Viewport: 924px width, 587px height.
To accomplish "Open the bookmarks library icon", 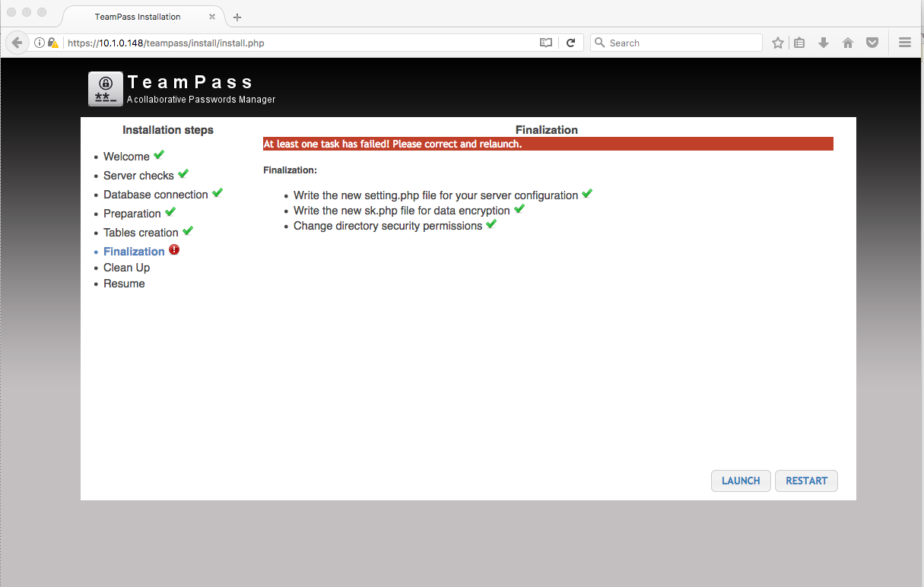I will 799,43.
